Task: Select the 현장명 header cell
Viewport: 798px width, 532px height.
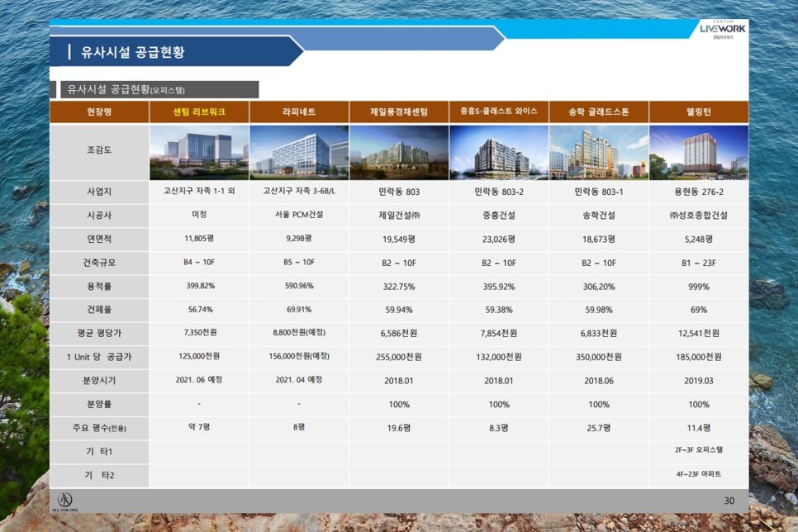Action: (x=99, y=112)
